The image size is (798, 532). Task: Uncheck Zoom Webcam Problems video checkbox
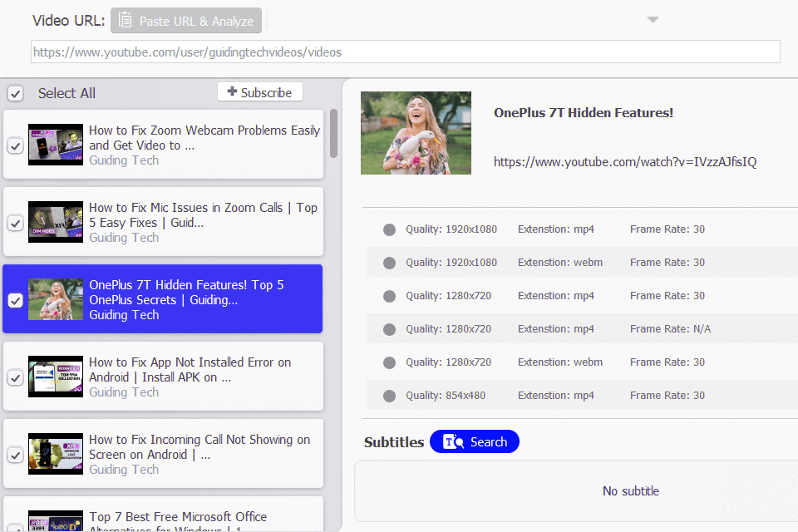click(15, 146)
